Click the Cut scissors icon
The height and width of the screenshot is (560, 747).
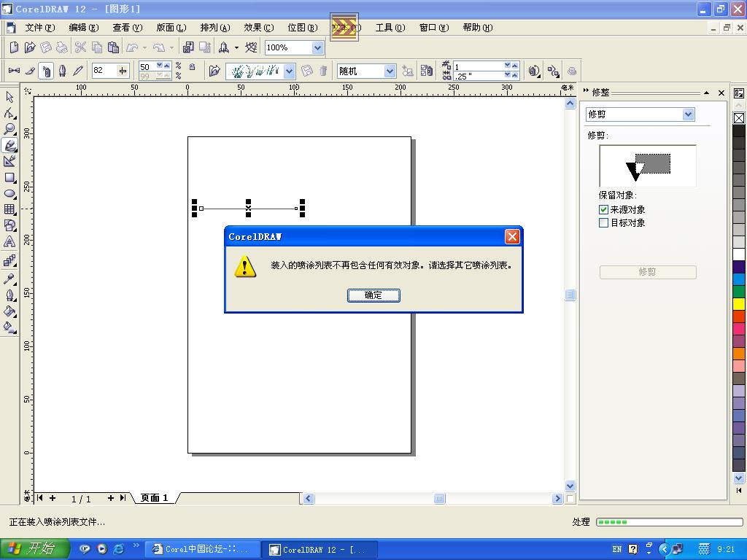click(80, 47)
